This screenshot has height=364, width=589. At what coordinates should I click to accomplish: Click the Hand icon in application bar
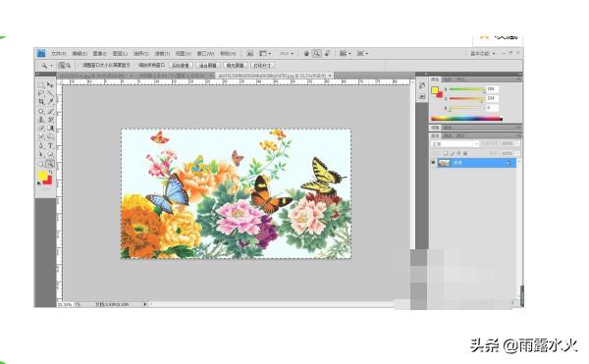tap(306, 54)
